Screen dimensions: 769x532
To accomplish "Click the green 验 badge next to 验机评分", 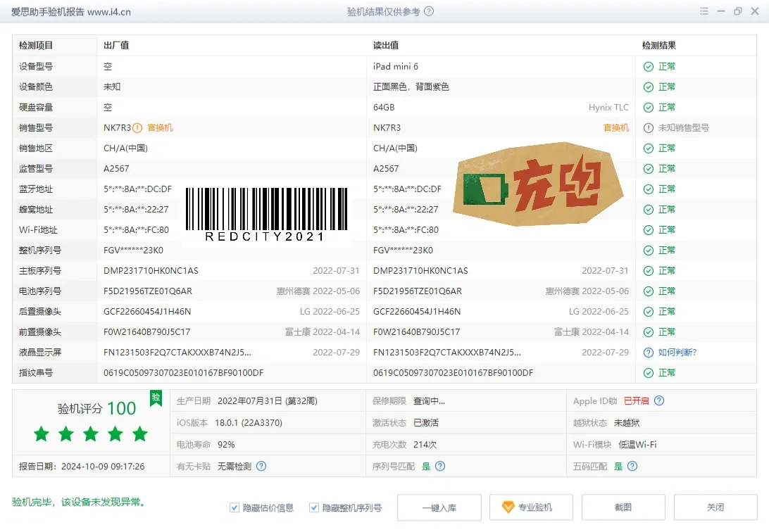I will (155, 399).
